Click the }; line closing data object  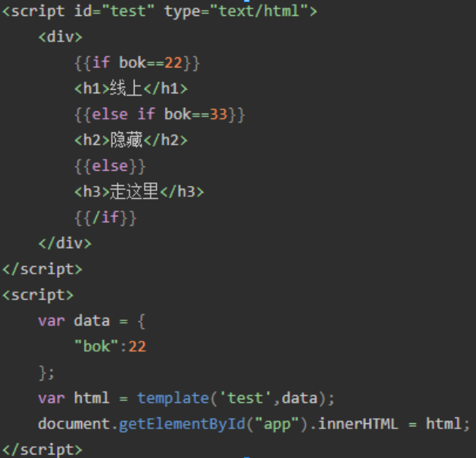click(x=46, y=373)
